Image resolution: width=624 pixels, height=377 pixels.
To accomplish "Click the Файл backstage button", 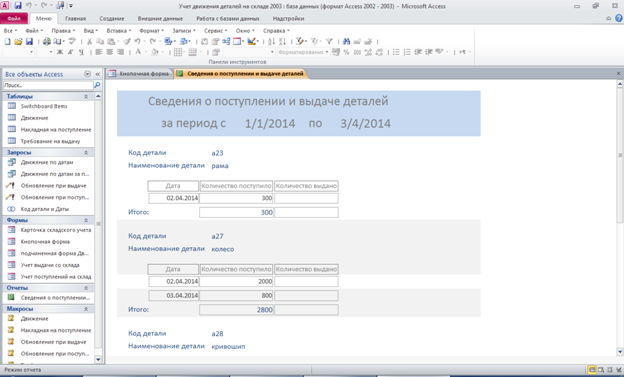I will (14, 19).
